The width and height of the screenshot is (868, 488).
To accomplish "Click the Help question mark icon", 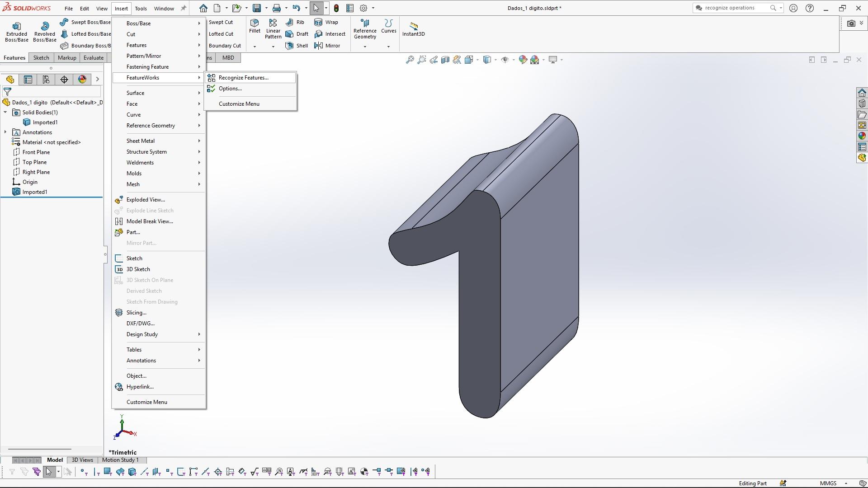I will [x=810, y=8].
